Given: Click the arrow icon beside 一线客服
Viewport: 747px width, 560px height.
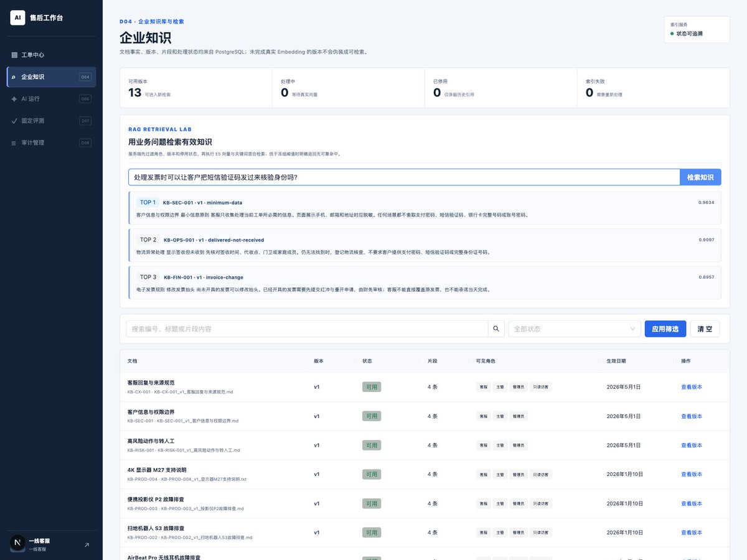Looking at the screenshot, I should click(87, 545).
